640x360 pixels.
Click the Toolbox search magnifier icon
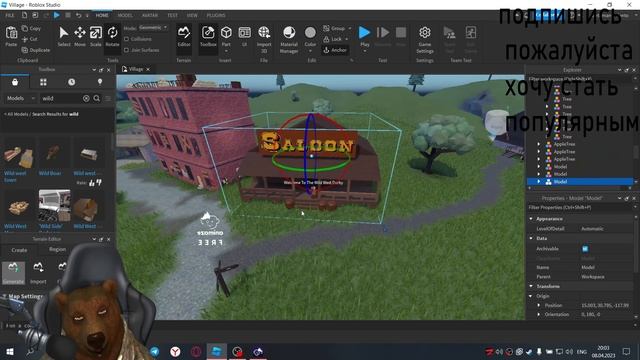pos(96,98)
